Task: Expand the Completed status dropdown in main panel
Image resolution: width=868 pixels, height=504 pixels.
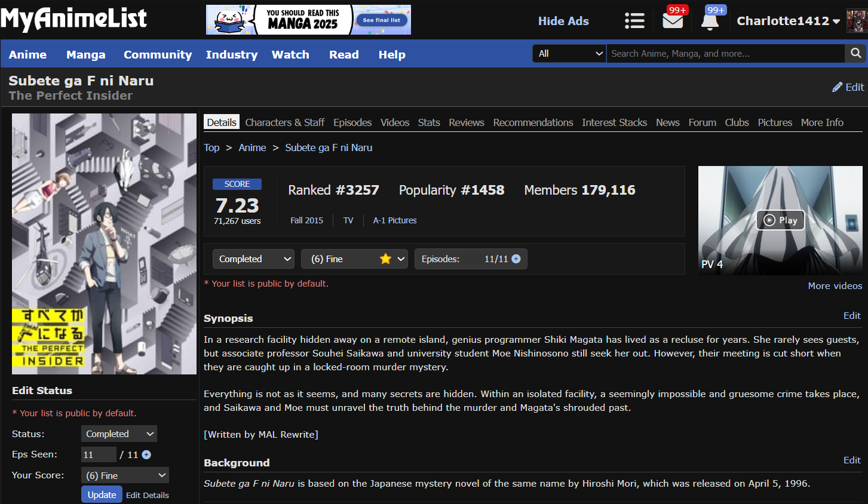Action: tap(253, 259)
